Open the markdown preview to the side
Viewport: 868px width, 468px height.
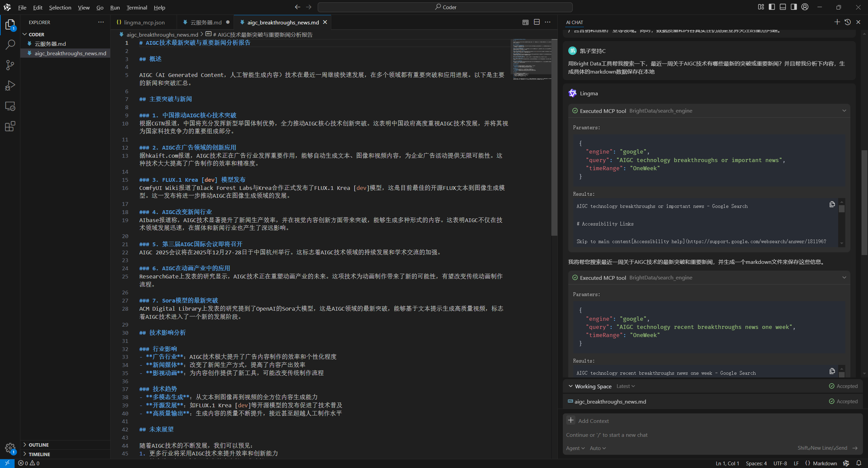pyautogui.click(x=526, y=22)
